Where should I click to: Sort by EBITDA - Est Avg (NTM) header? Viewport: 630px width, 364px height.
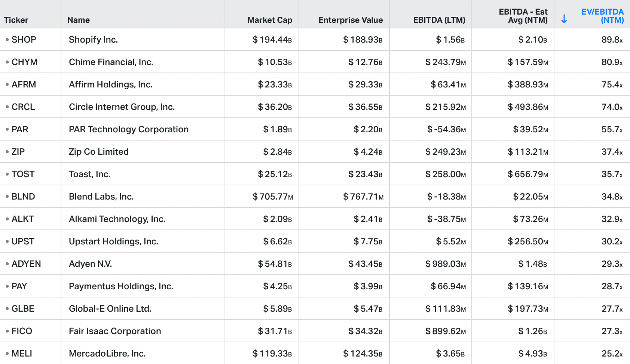[523, 16]
